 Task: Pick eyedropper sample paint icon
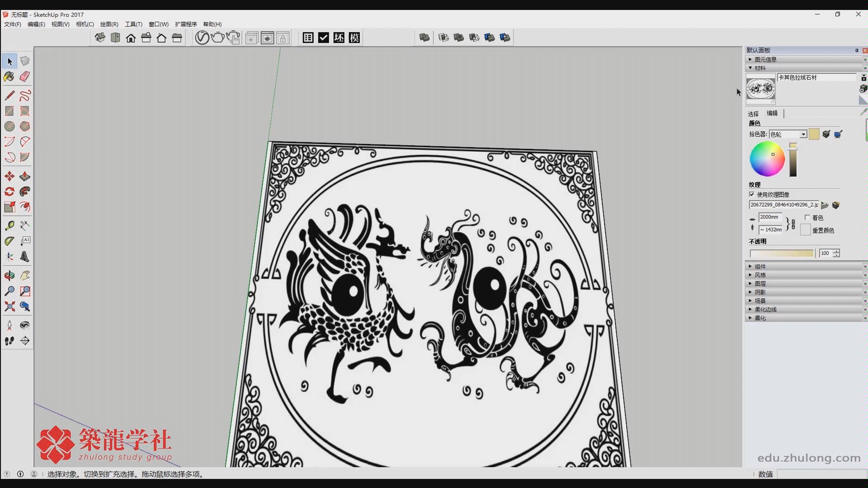(x=863, y=111)
